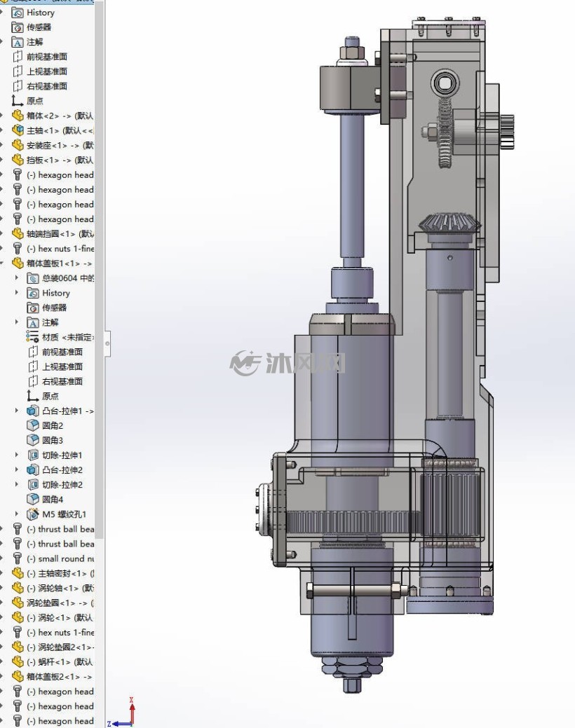This screenshot has width=575, height=728.
Task: Expand the 总装0604 中的 folder
Action: pos(17,278)
